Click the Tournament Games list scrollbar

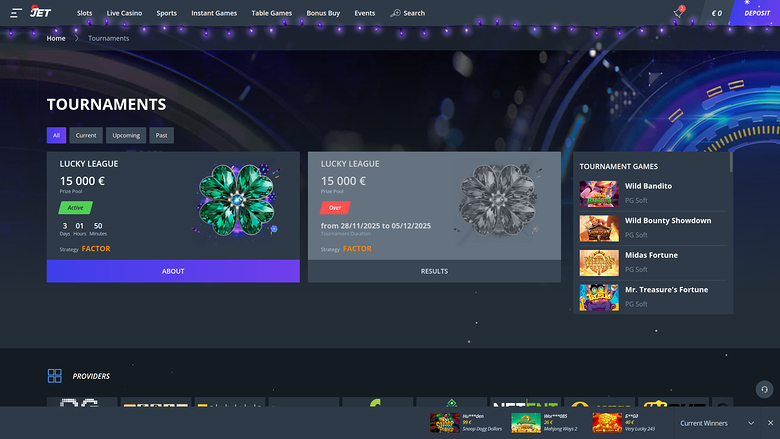click(x=731, y=162)
